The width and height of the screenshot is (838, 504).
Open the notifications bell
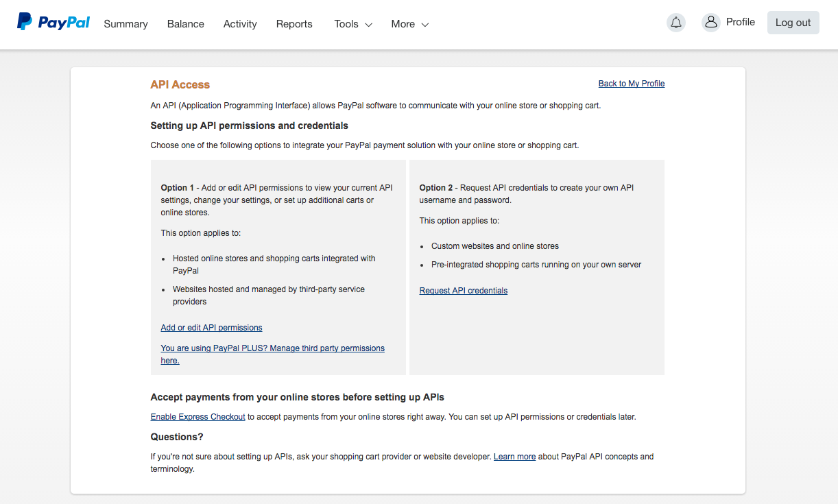coord(676,23)
